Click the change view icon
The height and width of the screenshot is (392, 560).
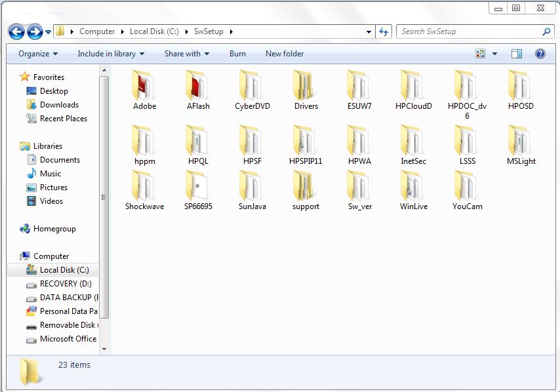[481, 54]
